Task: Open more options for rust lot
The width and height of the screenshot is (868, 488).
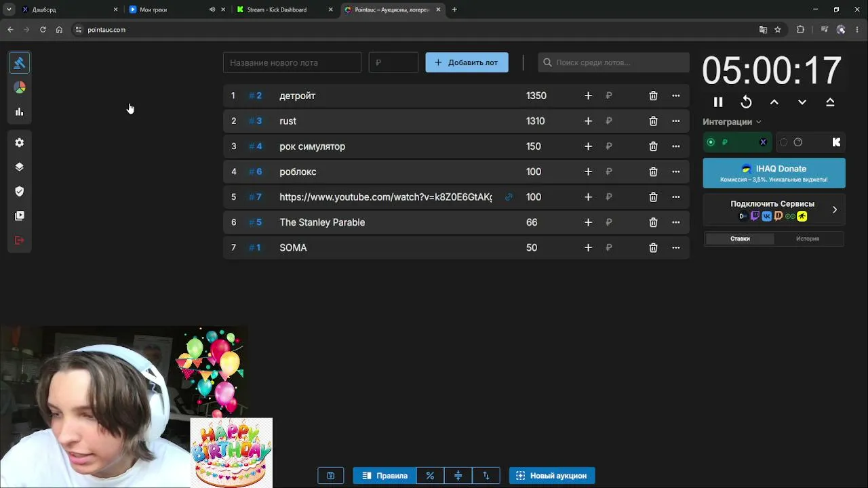Action: [675, 121]
